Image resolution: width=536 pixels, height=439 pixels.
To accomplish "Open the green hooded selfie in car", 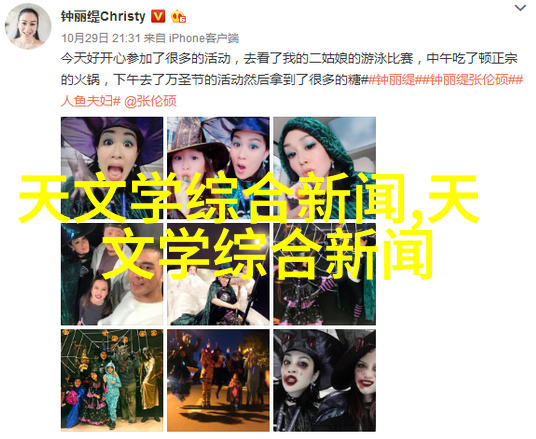I will pyautogui.click(x=324, y=168).
